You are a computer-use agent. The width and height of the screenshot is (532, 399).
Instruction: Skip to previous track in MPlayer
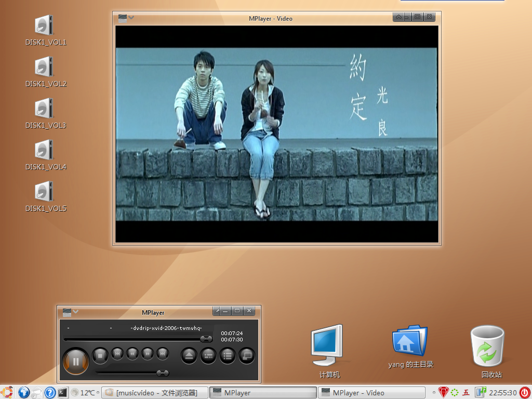tap(117, 353)
